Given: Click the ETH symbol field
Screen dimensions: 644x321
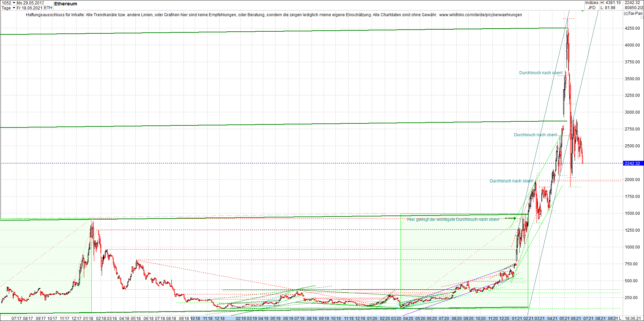Looking at the screenshot, I should pyautogui.click(x=48, y=8).
